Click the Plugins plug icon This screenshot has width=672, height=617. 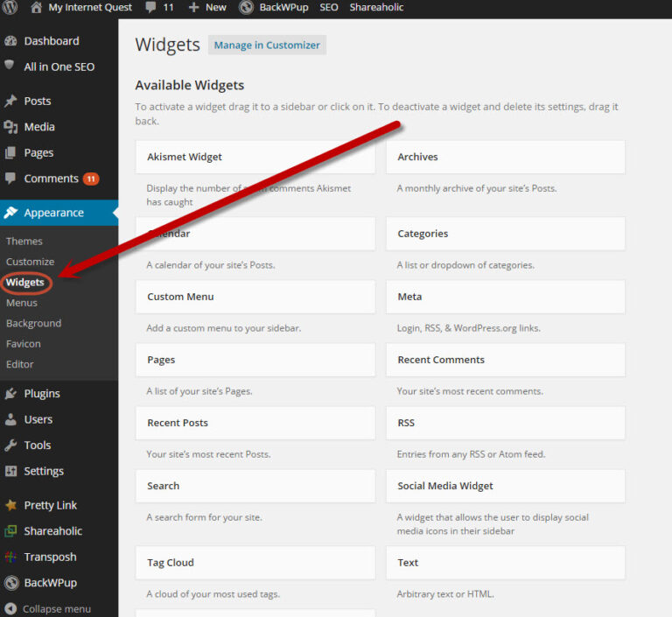point(10,394)
